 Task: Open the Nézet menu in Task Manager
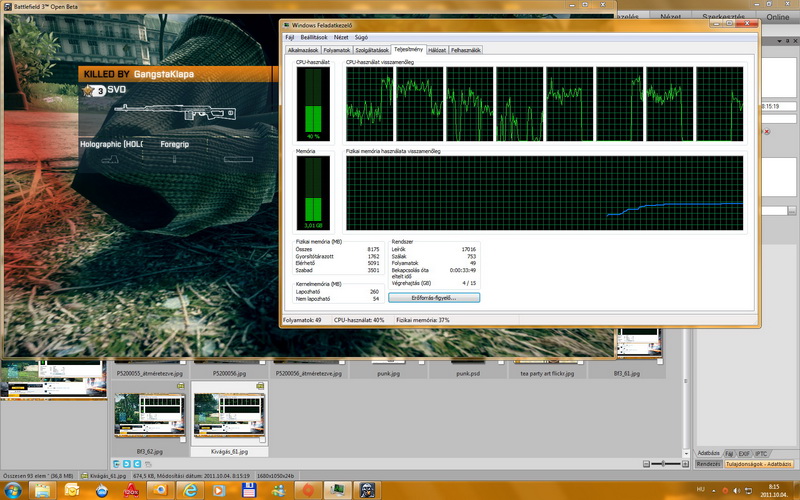coord(341,37)
